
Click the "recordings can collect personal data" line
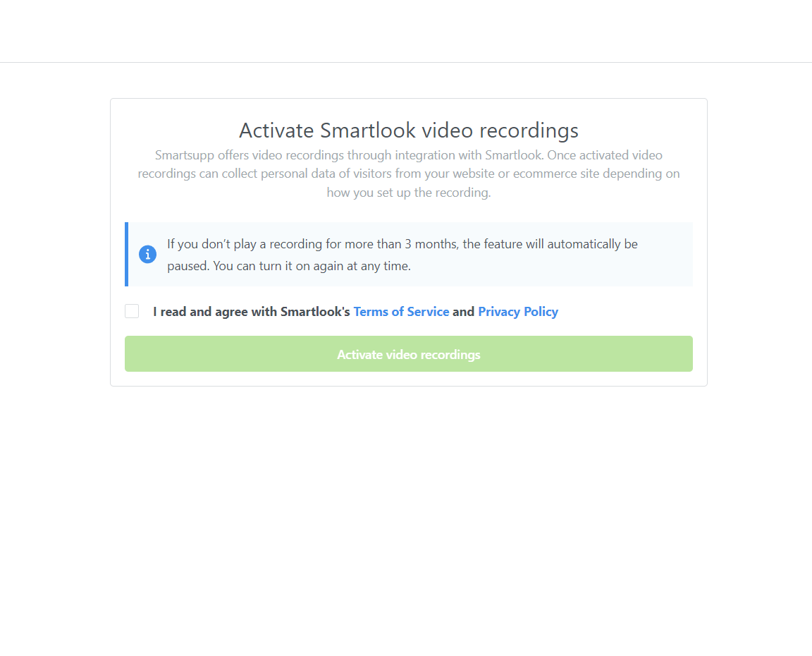[408, 174]
